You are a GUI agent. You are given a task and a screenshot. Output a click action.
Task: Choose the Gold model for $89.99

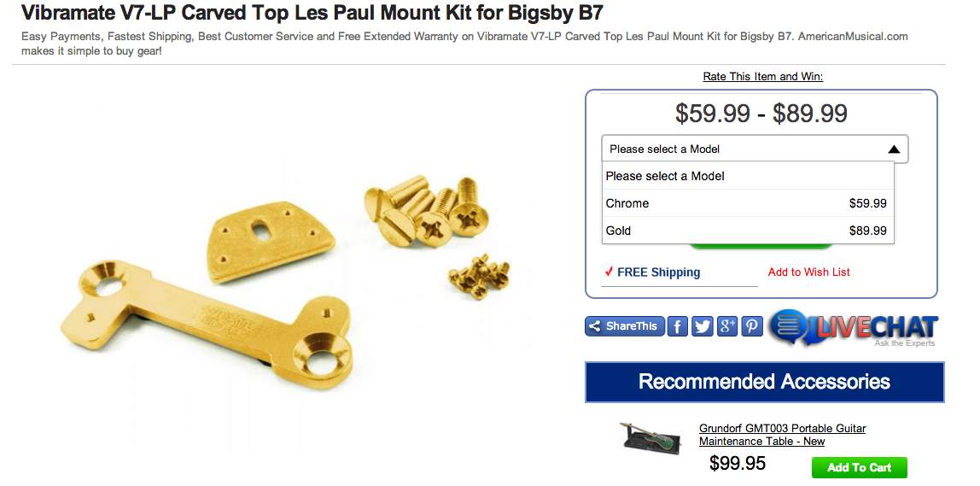click(747, 231)
